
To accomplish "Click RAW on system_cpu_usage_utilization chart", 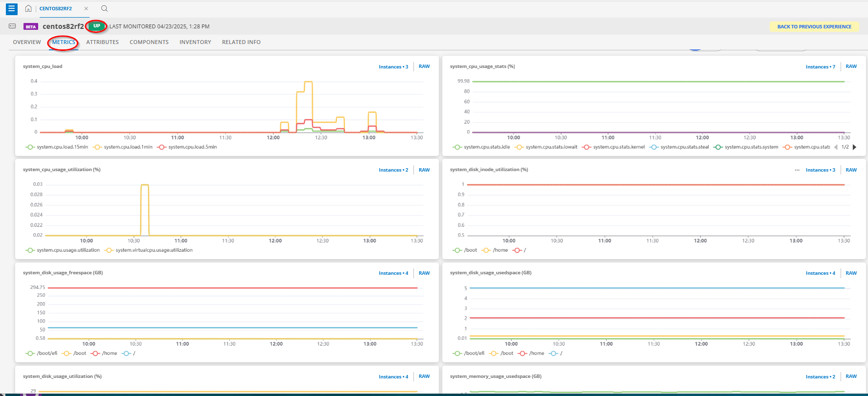I will click(x=424, y=170).
